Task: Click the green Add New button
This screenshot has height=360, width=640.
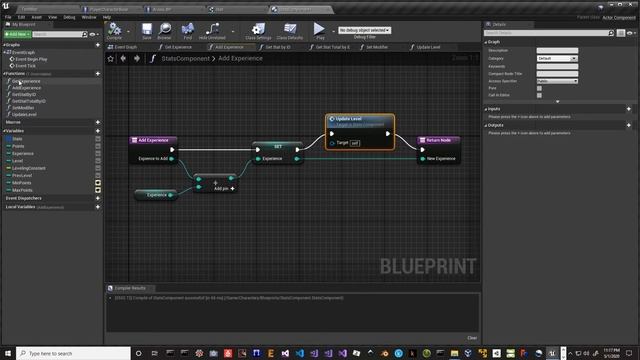Action: 17,34
